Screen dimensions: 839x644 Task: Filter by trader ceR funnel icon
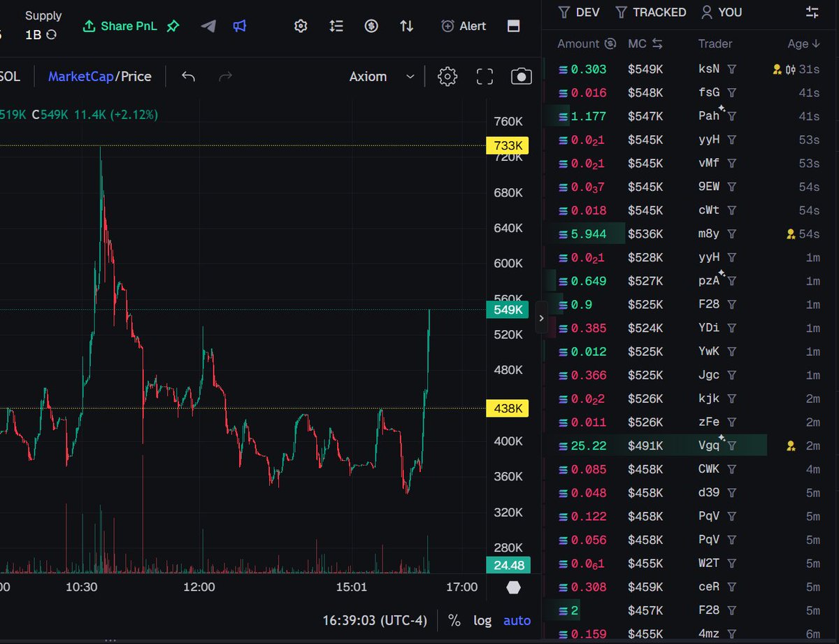coord(732,587)
